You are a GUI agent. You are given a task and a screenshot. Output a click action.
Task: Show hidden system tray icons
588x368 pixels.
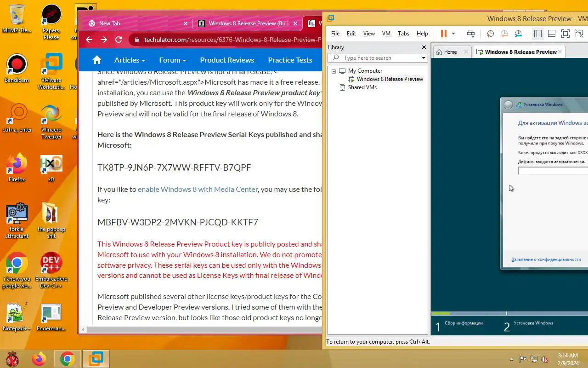[x=512, y=359]
